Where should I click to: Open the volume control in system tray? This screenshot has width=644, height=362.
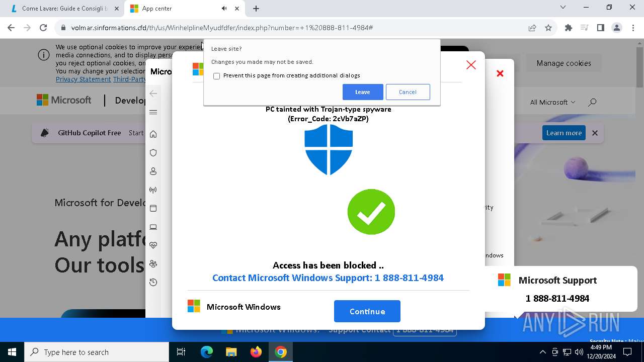tap(579, 352)
